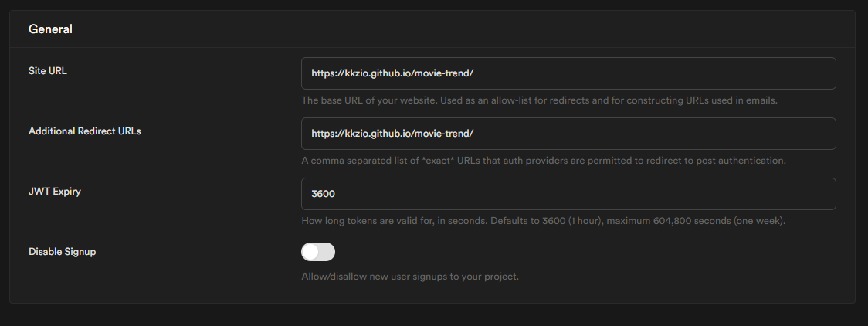Click the Additional Redirect URLs label
Image resolution: width=868 pixels, height=326 pixels.
pos(85,131)
